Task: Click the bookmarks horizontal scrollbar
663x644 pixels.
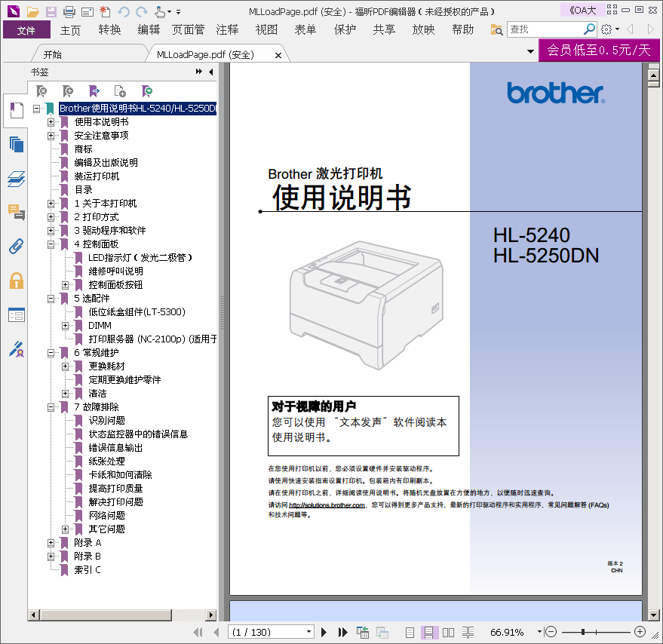Action: pos(106,615)
